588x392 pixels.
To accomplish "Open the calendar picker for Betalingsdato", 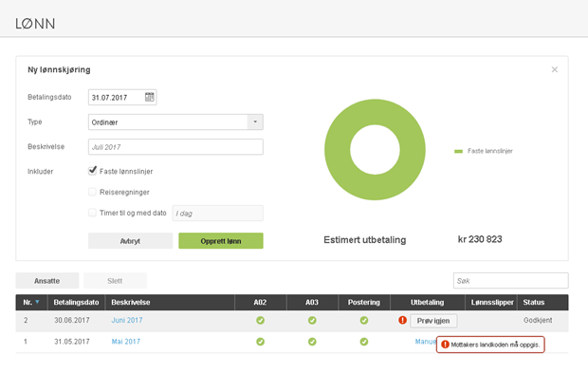I will (x=149, y=97).
